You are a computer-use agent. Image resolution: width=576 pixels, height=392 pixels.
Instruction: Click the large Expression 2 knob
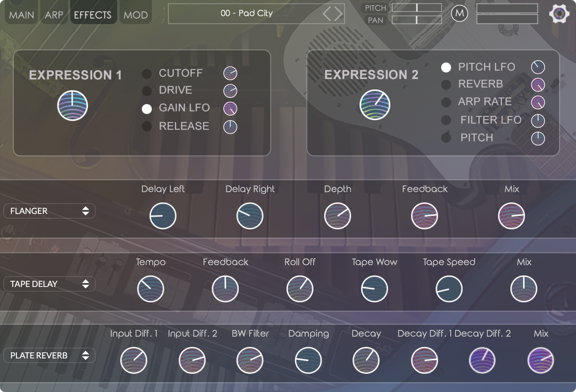point(375,105)
